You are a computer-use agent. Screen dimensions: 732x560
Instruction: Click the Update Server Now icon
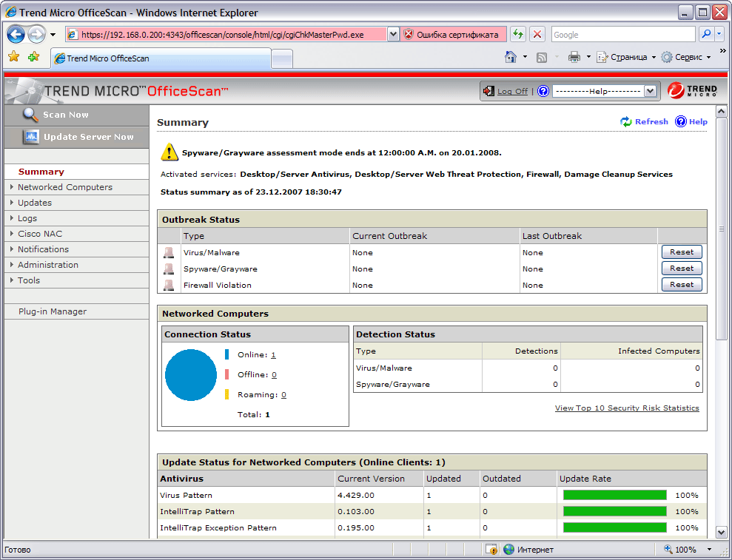tap(31, 137)
